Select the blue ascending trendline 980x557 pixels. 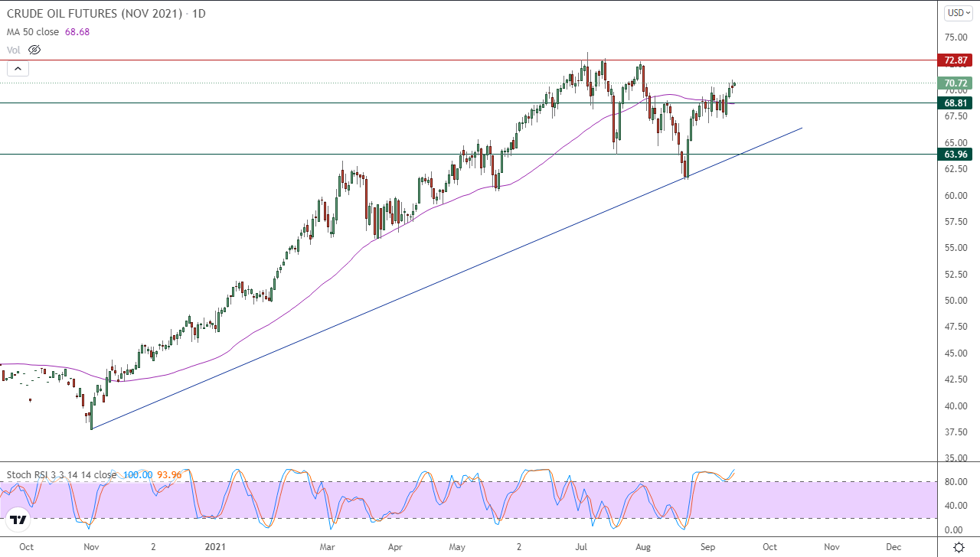[x=446, y=278]
